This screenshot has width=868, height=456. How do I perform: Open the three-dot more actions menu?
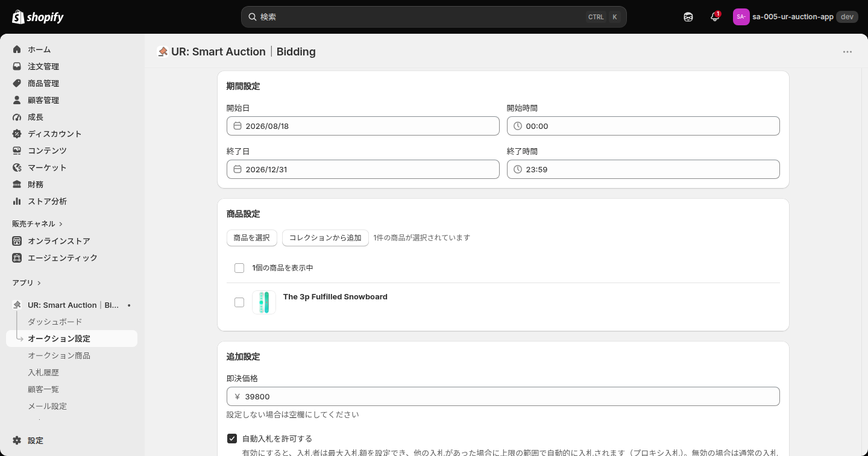pyautogui.click(x=848, y=52)
